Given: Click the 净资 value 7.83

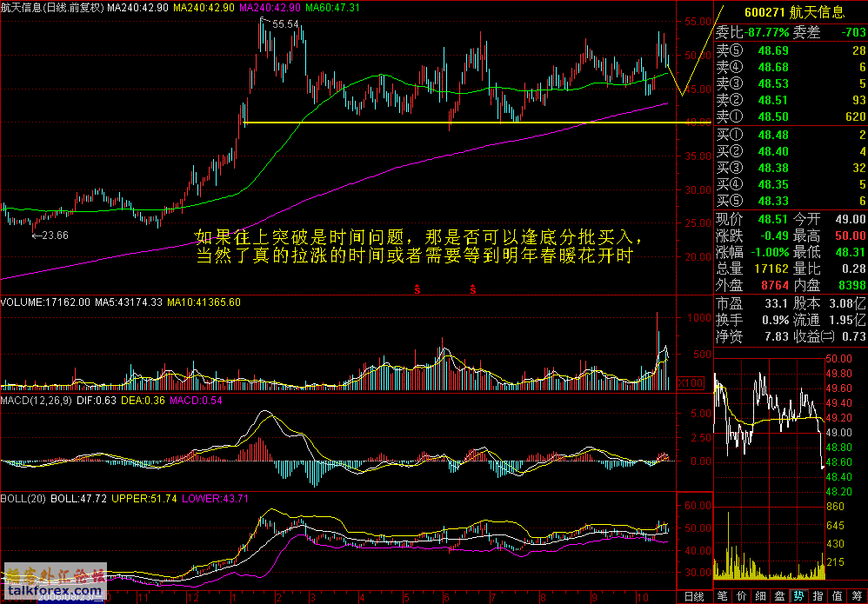Looking at the screenshot, I should tap(777, 336).
